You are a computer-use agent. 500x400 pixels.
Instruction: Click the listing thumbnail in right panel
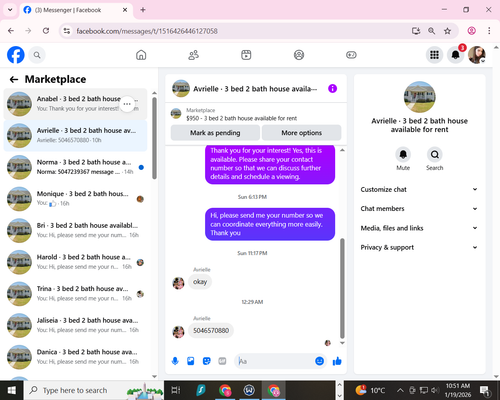click(419, 97)
